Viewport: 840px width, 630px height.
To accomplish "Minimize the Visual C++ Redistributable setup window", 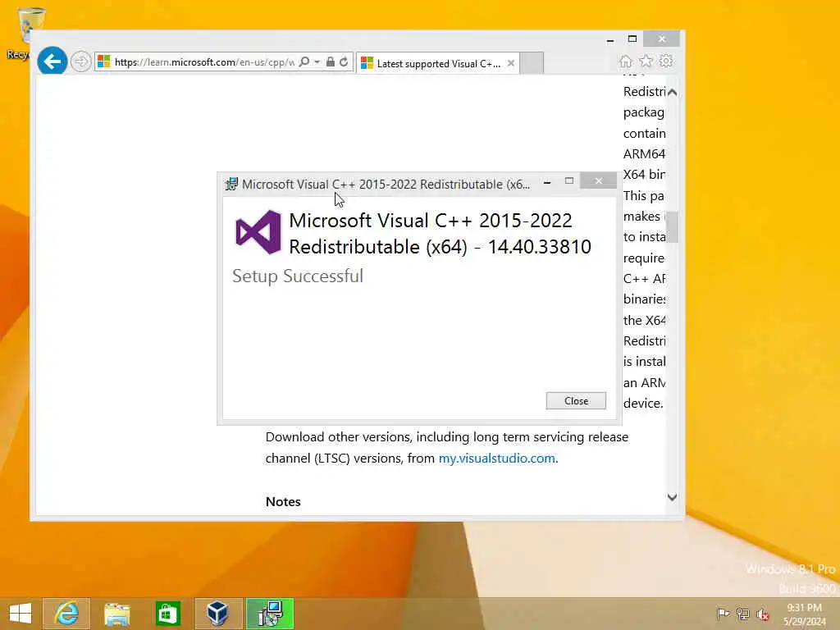I will (547, 182).
